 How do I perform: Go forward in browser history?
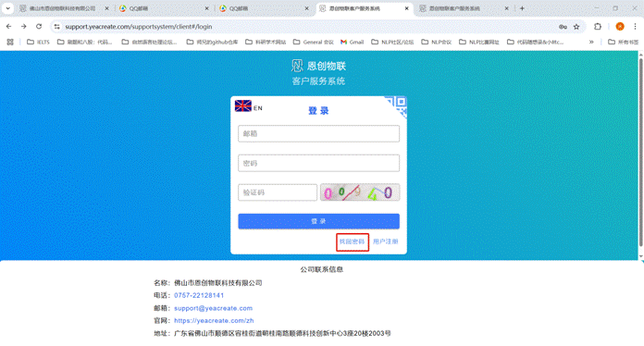tap(24, 26)
